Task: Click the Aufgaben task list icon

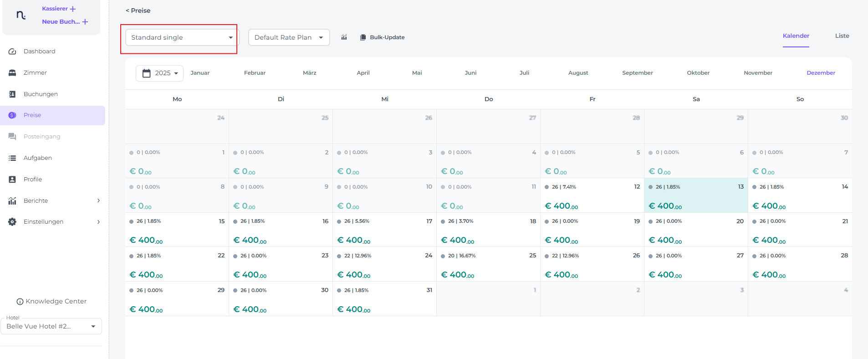Action: [x=12, y=158]
